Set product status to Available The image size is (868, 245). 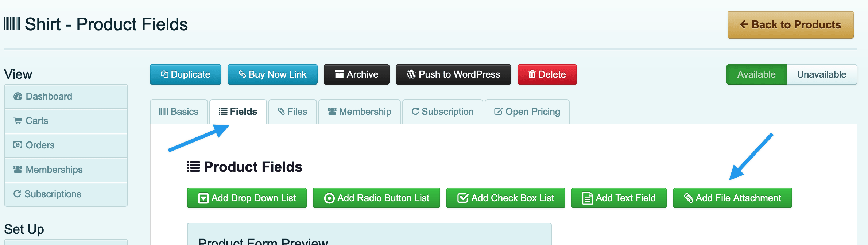(x=756, y=74)
